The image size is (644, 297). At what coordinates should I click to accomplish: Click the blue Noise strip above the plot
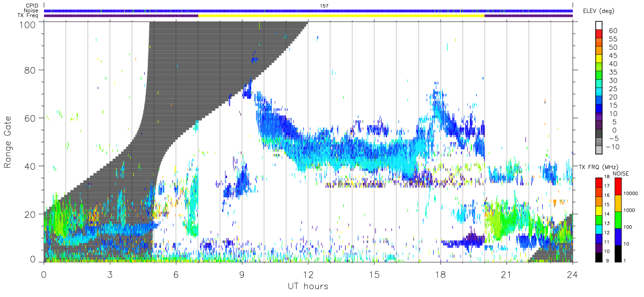pyautogui.click(x=308, y=10)
